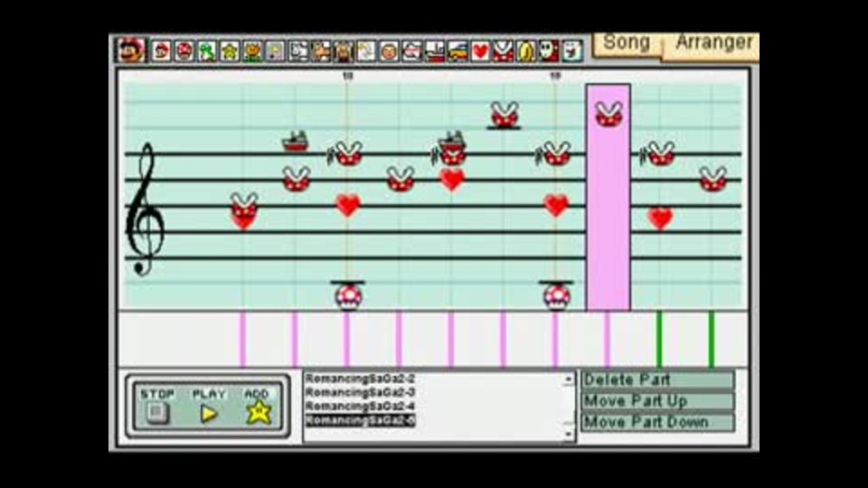The image size is (868, 488).
Task: Click the large Mario head icon
Action: [x=130, y=51]
